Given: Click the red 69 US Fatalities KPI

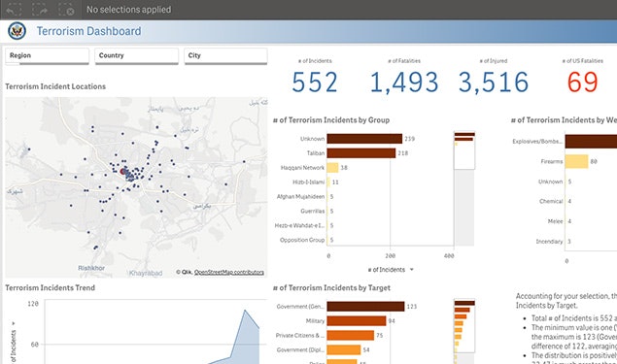Looking at the screenshot, I should tap(583, 83).
